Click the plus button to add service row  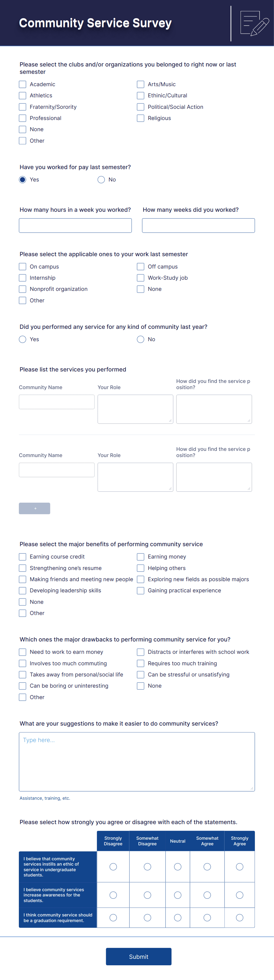[35, 508]
